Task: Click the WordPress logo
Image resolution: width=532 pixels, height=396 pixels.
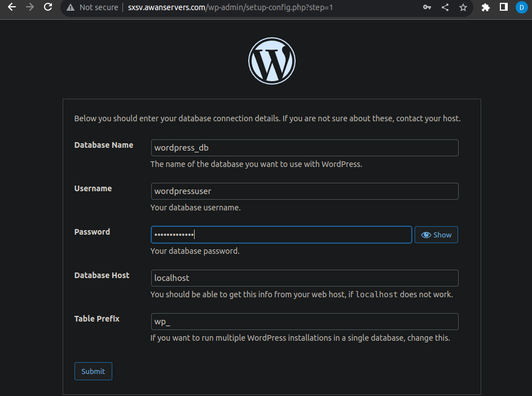Action: (272, 61)
